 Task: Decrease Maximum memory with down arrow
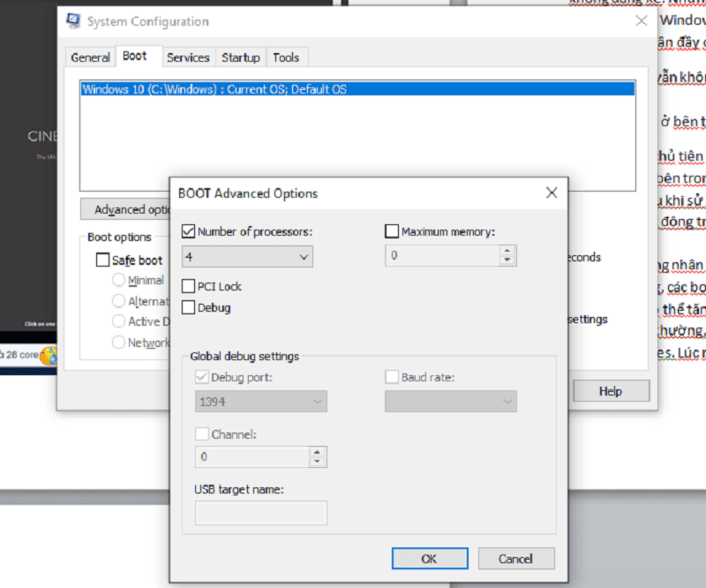pyautogui.click(x=507, y=260)
